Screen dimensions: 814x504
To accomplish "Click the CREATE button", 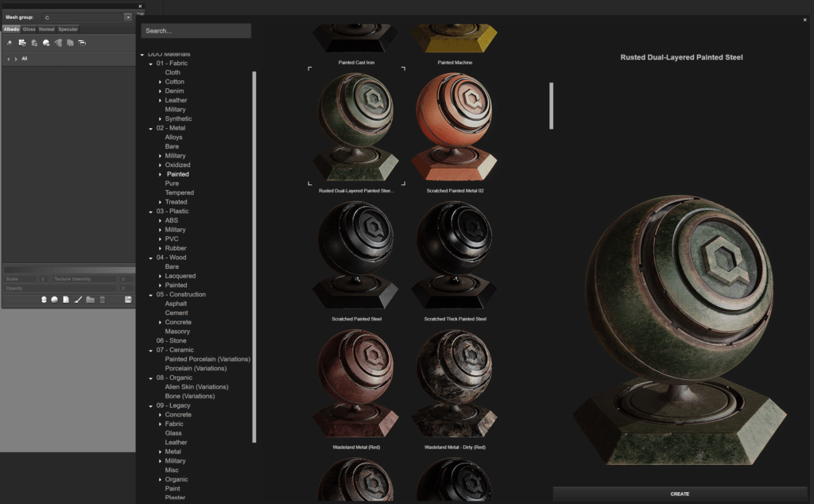I will tap(680, 494).
